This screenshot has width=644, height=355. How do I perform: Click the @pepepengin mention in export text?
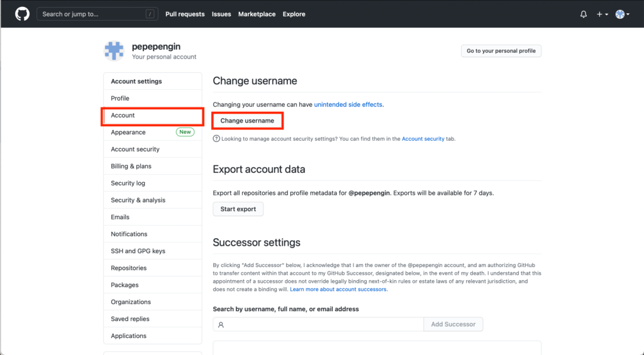click(x=369, y=193)
